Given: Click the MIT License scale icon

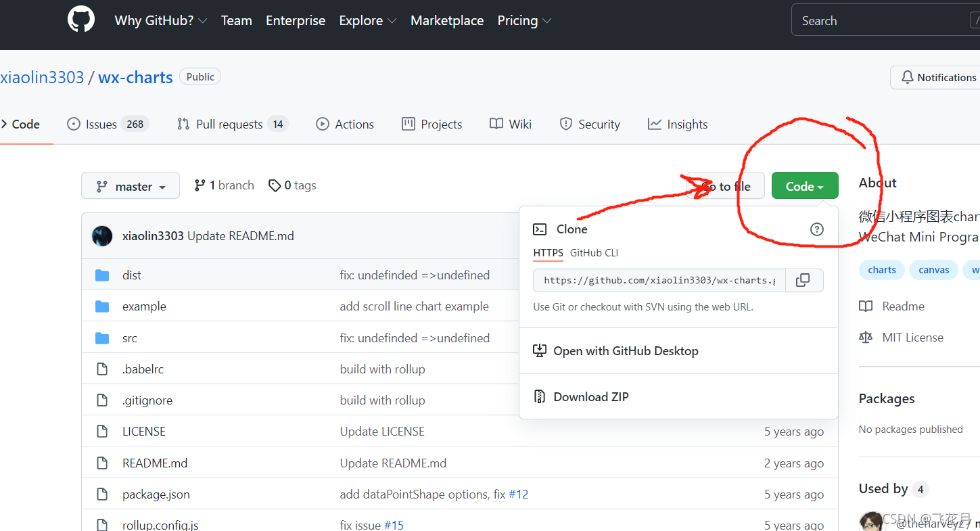Looking at the screenshot, I should coord(866,338).
